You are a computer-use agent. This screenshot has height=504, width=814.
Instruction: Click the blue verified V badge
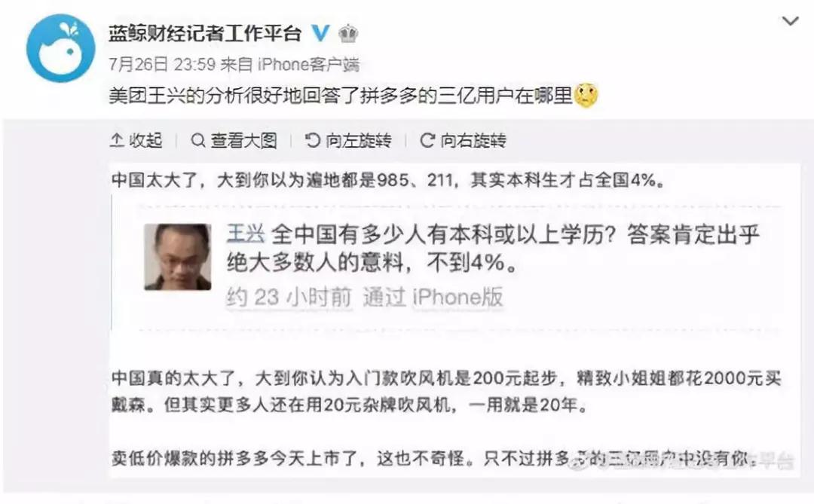pos(320,33)
